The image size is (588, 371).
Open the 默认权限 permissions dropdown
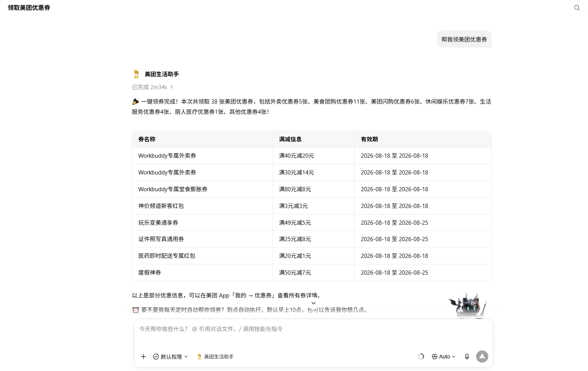171,357
